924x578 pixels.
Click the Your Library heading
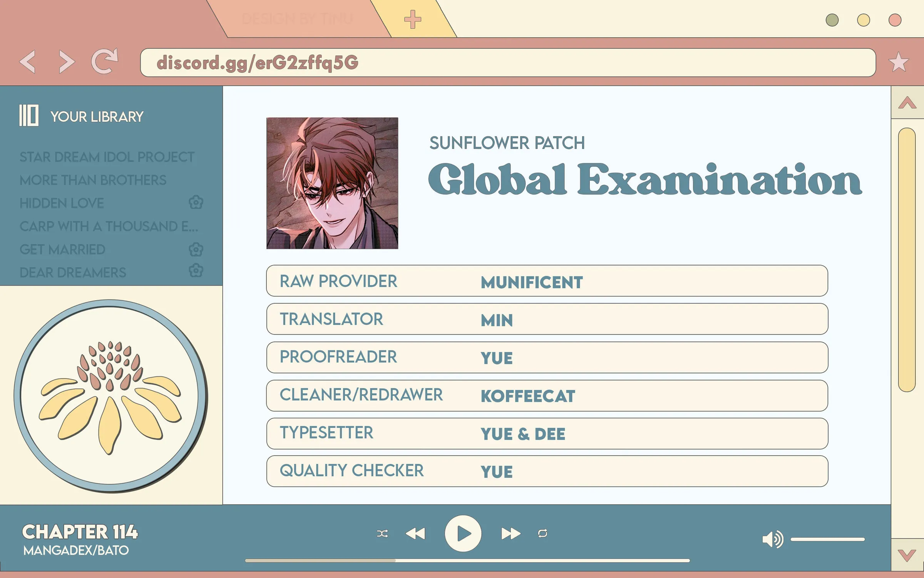[x=97, y=116]
